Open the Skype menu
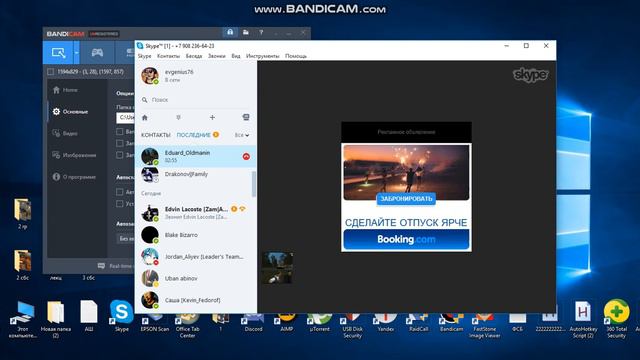The width and height of the screenshot is (640, 360). pos(144,56)
